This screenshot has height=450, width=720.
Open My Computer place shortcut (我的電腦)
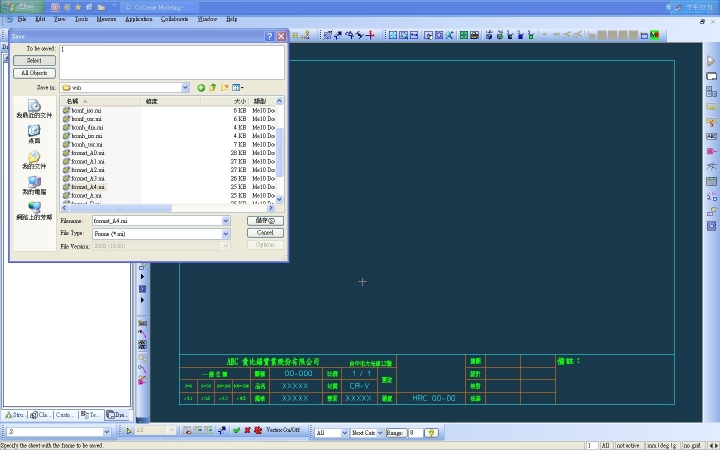pyautogui.click(x=34, y=186)
